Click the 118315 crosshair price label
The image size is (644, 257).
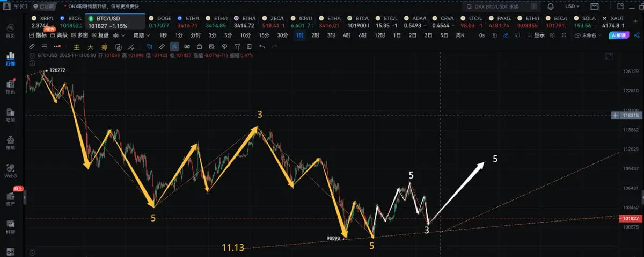click(630, 116)
